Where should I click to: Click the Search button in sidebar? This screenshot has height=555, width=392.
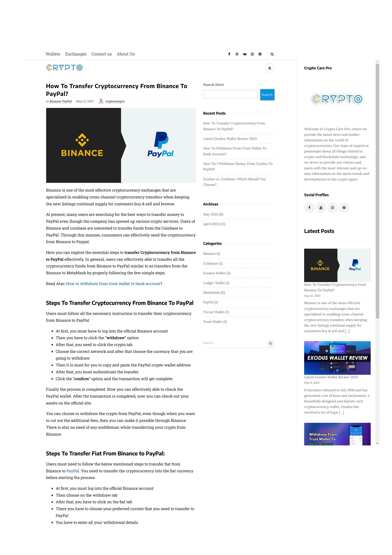pyautogui.click(x=267, y=94)
